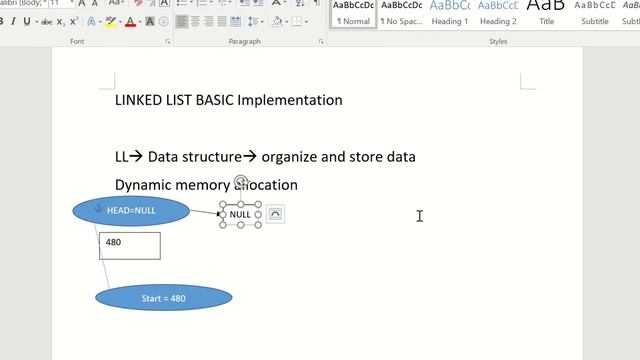Open the font color dropdown arrow
The height and width of the screenshot is (360, 640).
(x=140, y=22)
